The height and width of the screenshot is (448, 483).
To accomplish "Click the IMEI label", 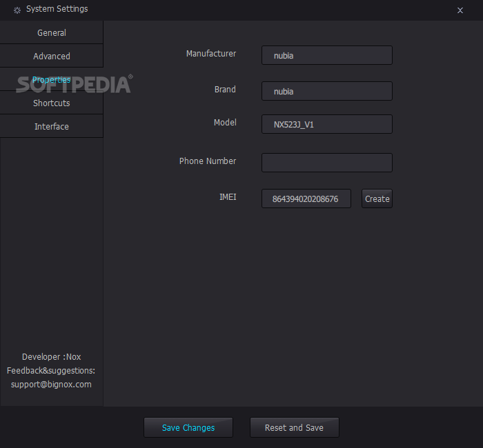I will click(x=228, y=197).
